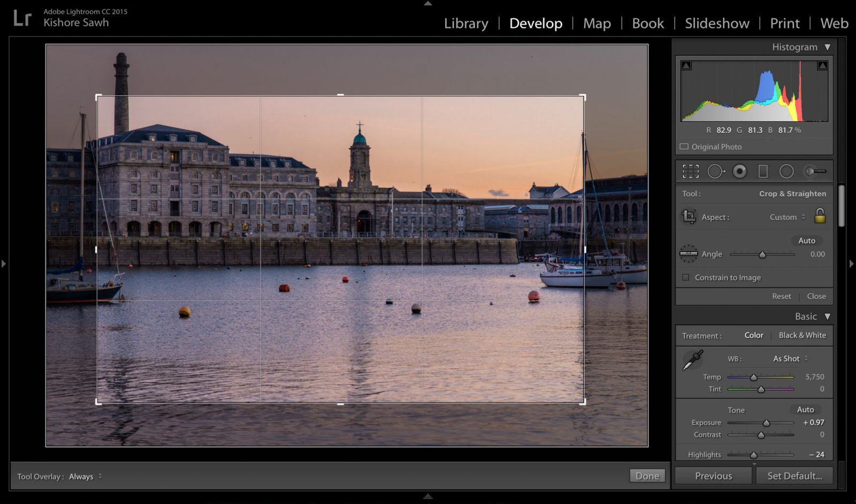This screenshot has height=504, width=856.
Task: Click the Done button to apply crop
Action: coord(647,476)
